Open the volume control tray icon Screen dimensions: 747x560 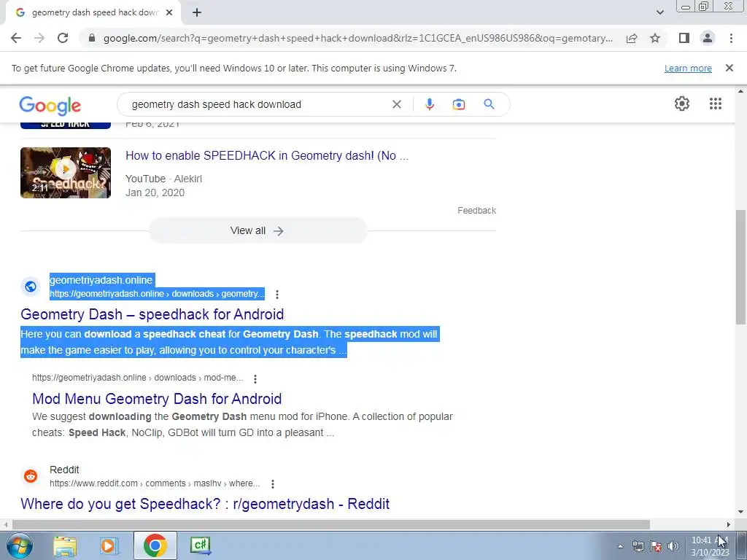pyautogui.click(x=673, y=546)
